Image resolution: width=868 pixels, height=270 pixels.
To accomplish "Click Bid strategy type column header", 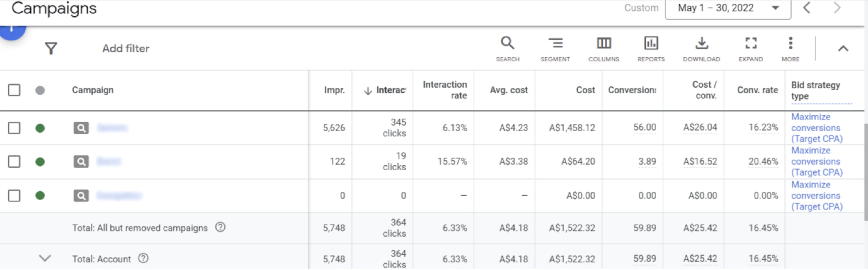I will 816,90.
